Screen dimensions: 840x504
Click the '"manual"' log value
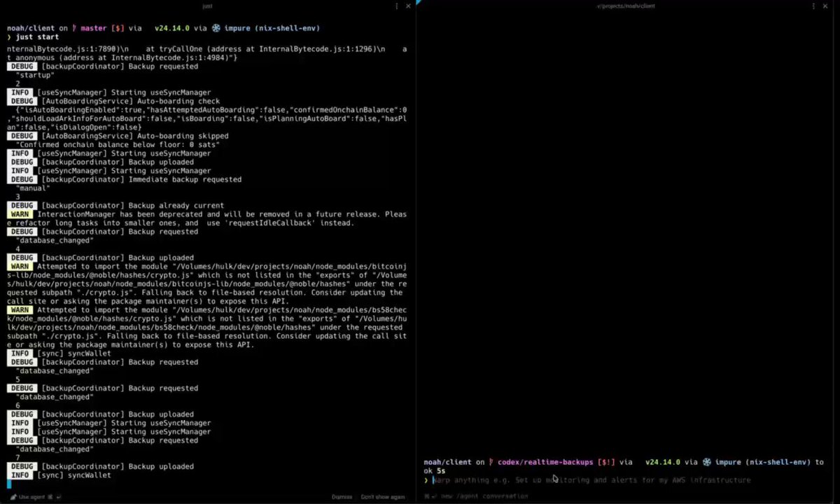[x=33, y=188]
